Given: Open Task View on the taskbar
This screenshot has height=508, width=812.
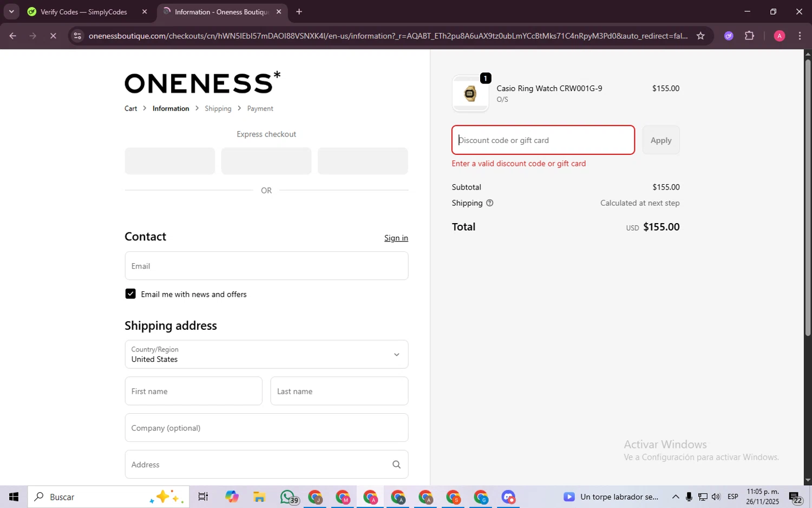Looking at the screenshot, I should (x=203, y=497).
